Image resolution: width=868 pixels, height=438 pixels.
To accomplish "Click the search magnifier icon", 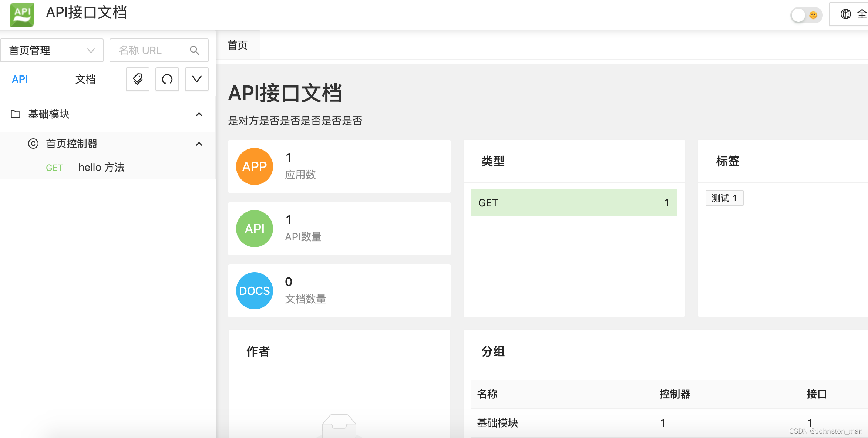I will [195, 50].
